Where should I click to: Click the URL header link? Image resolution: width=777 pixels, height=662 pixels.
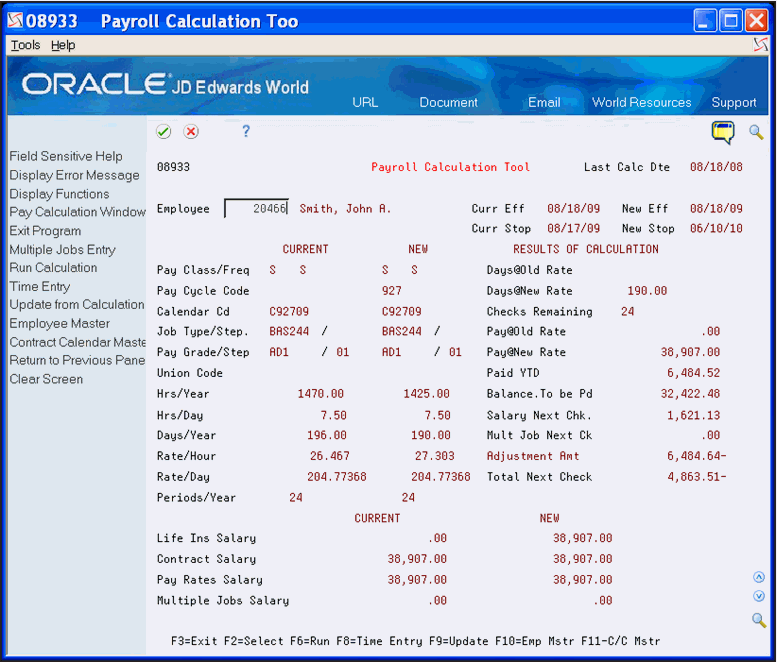(365, 103)
